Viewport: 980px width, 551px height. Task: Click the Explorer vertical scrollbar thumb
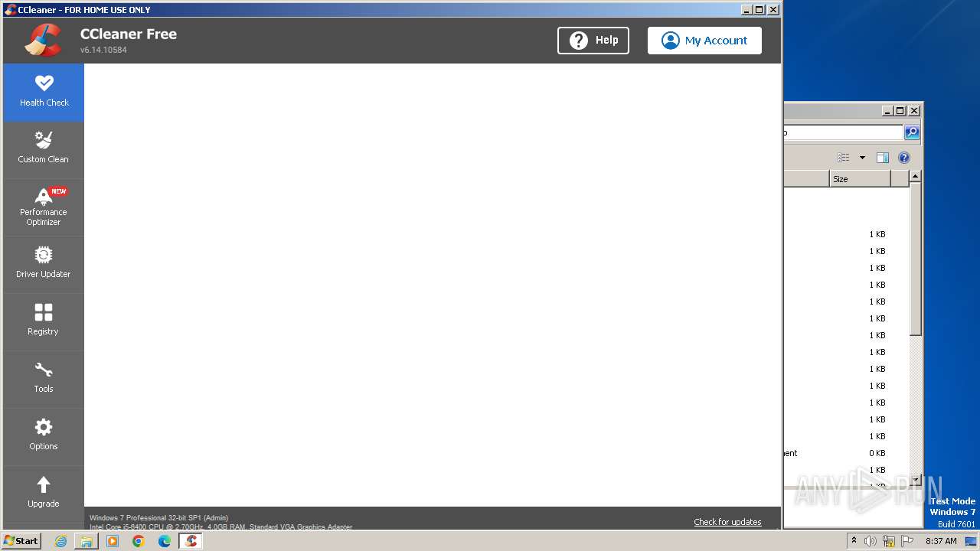916,259
